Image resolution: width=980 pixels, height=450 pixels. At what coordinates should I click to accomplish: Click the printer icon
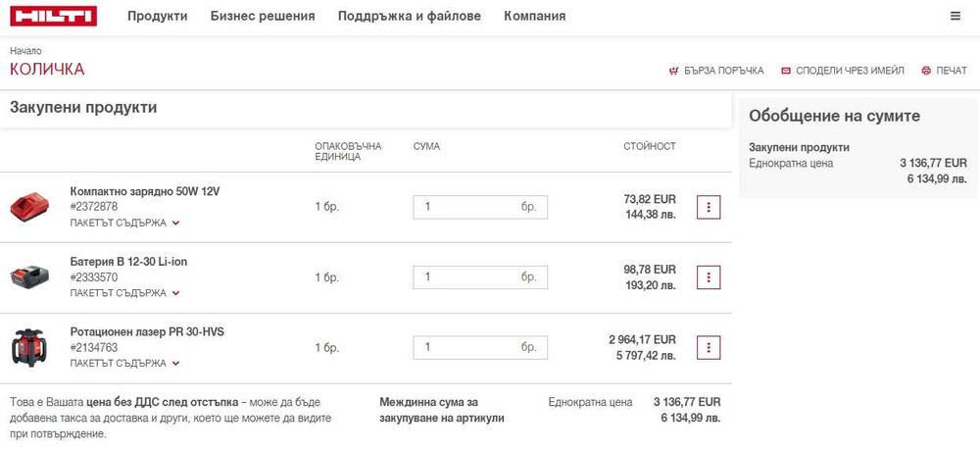[x=926, y=71]
